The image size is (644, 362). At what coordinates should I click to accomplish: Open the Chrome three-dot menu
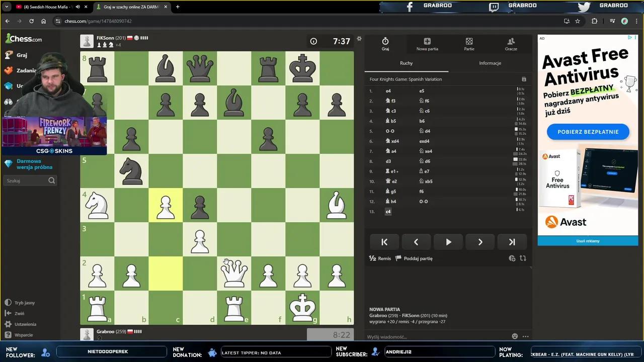click(x=636, y=21)
